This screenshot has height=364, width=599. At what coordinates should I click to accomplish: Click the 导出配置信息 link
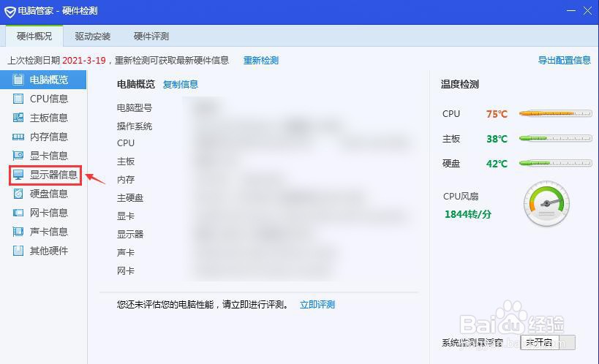564,60
